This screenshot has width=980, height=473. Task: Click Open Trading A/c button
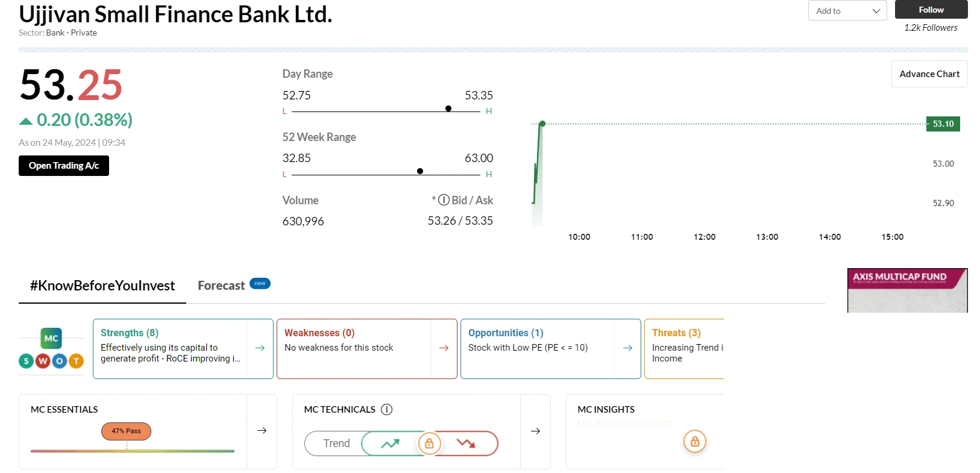click(x=64, y=166)
